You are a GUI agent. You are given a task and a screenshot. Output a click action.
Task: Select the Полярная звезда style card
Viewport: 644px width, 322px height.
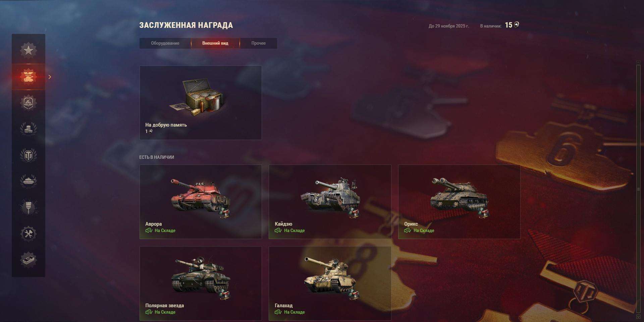(201, 283)
